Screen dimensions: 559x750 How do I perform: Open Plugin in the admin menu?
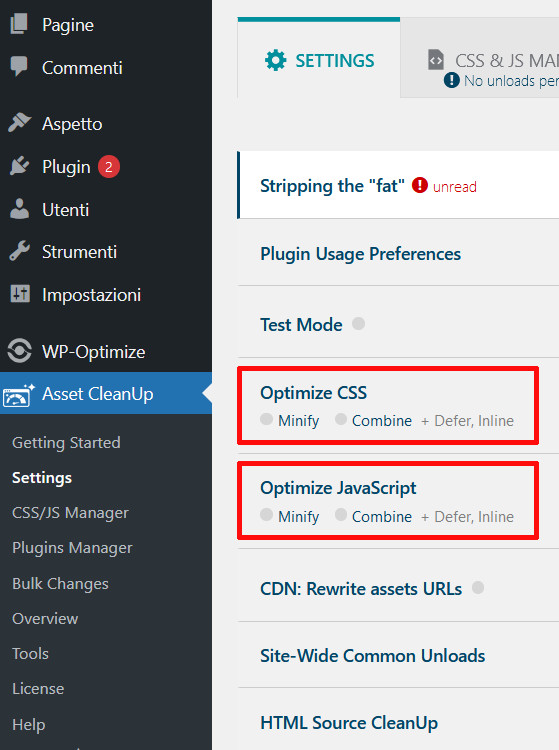(106, 166)
